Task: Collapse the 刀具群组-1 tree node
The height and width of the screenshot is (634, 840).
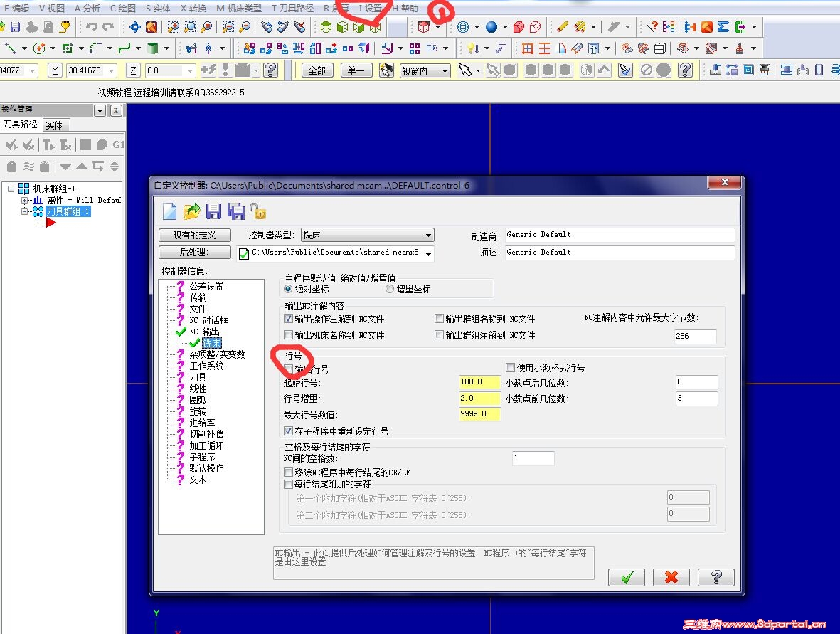Action: coord(24,212)
